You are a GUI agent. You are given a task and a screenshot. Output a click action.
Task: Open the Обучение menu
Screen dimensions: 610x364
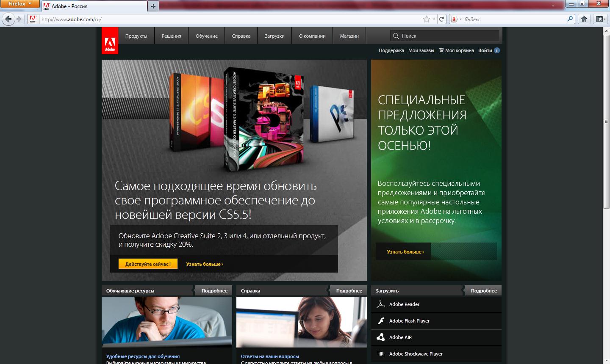(207, 36)
